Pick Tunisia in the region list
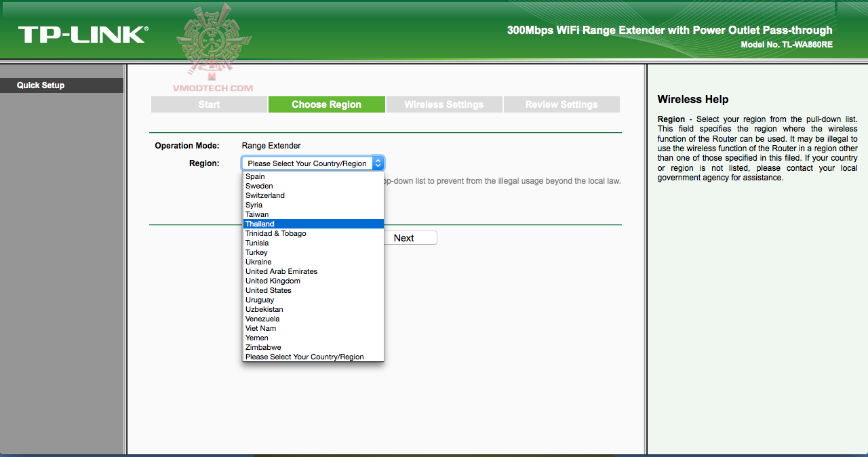This screenshot has width=868, height=457. coord(313,243)
